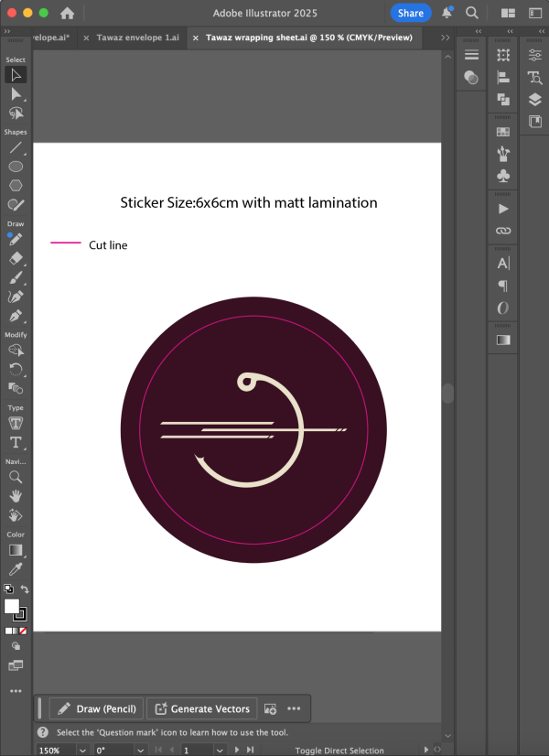Click Generate Vectors button
The image size is (549, 756).
201,708
